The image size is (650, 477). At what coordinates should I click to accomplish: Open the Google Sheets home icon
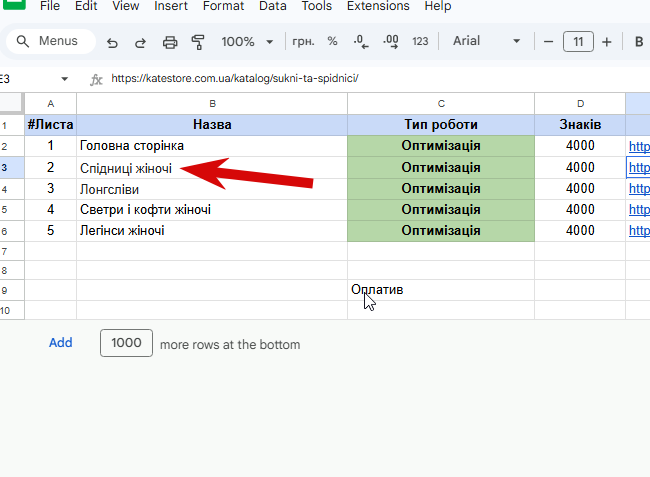tap(14, 4)
